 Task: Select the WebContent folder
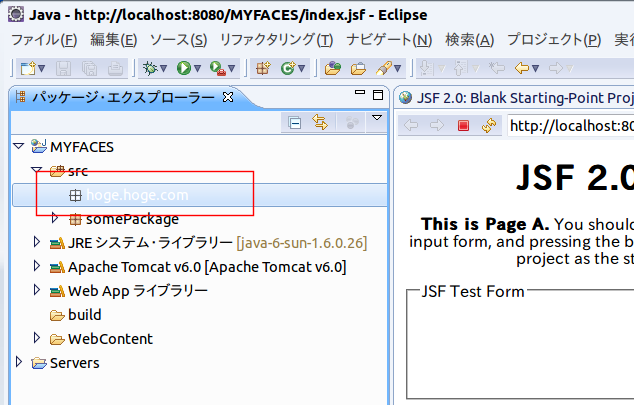tap(110, 339)
